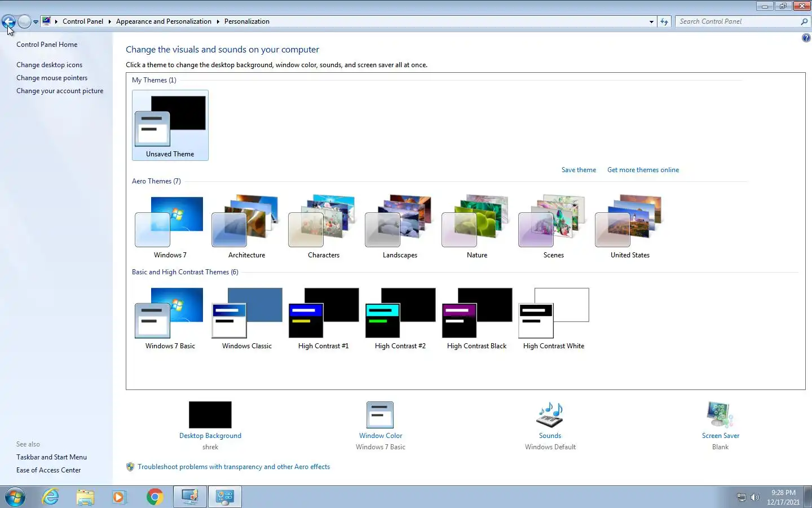Click Basic and High Contrast Themes heading

[185, 272]
